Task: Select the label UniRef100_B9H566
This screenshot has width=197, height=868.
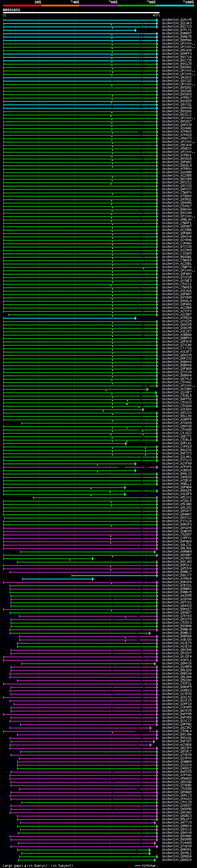Action: 177,40
